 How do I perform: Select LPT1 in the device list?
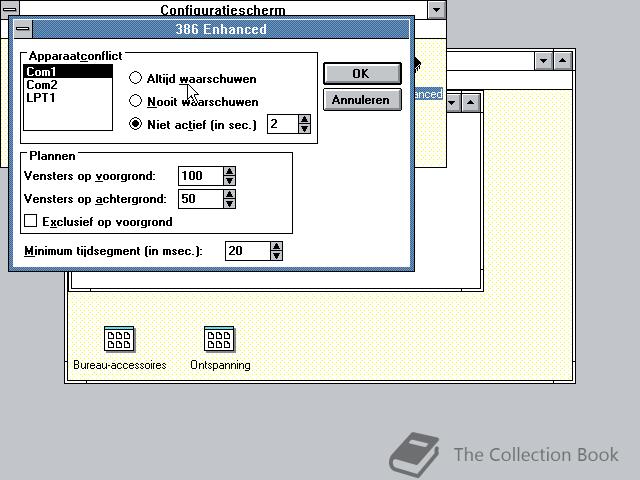point(68,98)
